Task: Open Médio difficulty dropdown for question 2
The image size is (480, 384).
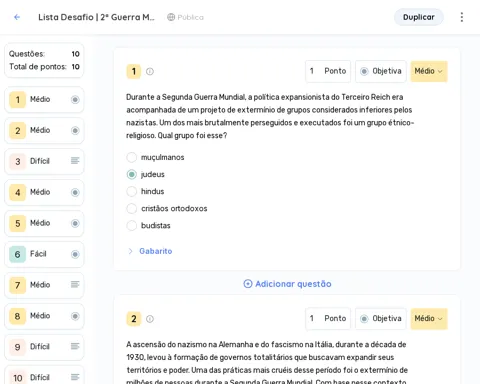Action: 429,318
